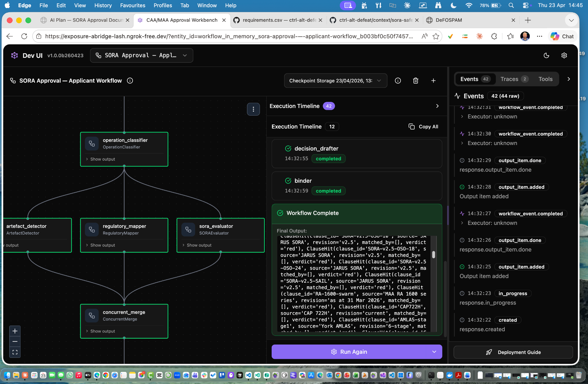The width and height of the screenshot is (588, 384).
Task: Open Favourites menu in menu bar
Action: [133, 5]
